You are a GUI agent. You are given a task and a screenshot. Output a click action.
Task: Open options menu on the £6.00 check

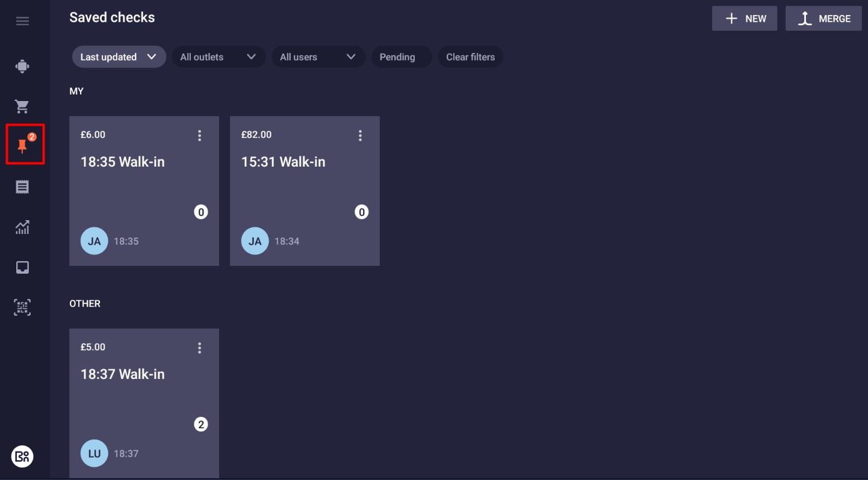200,135
